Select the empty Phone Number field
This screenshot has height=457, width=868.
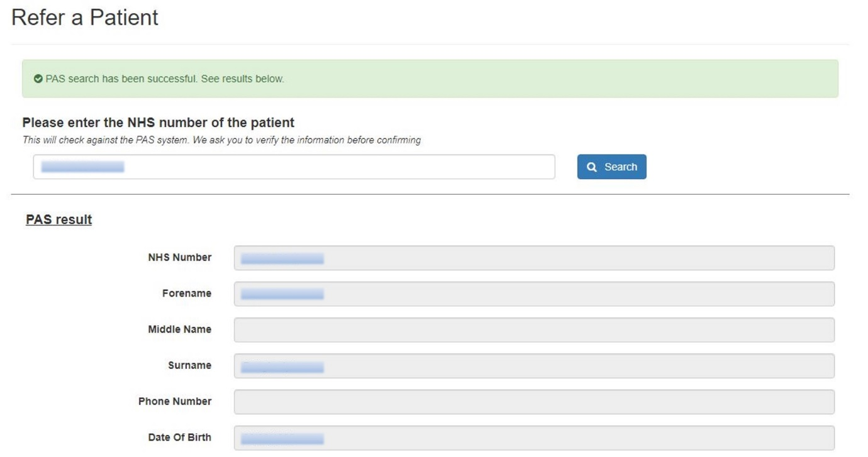pyautogui.click(x=534, y=402)
